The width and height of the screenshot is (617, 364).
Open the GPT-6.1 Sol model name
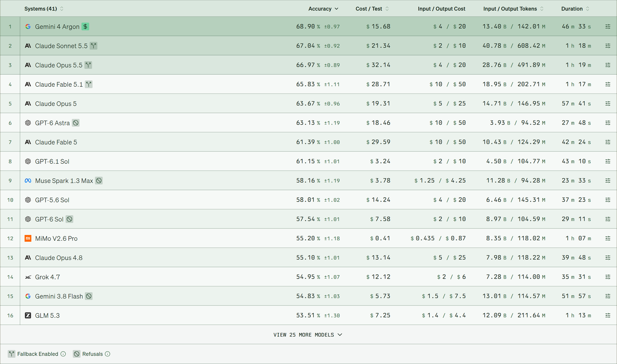pyautogui.click(x=52, y=162)
